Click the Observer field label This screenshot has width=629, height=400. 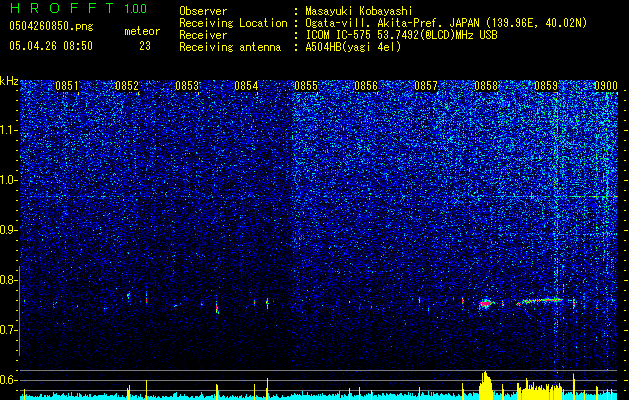coord(203,11)
